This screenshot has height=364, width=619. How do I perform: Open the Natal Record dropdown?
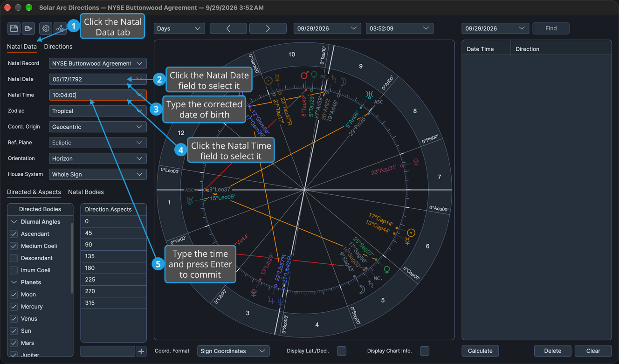tap(98, 63)
